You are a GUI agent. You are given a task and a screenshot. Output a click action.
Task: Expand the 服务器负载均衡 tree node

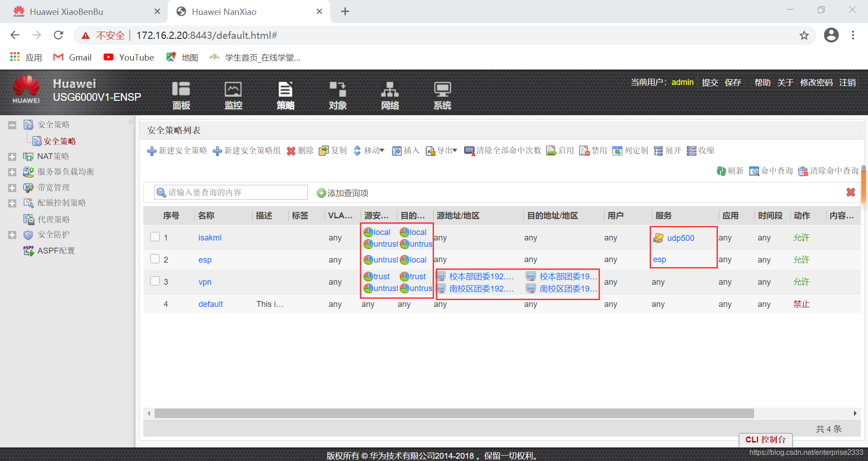(12, 172)
